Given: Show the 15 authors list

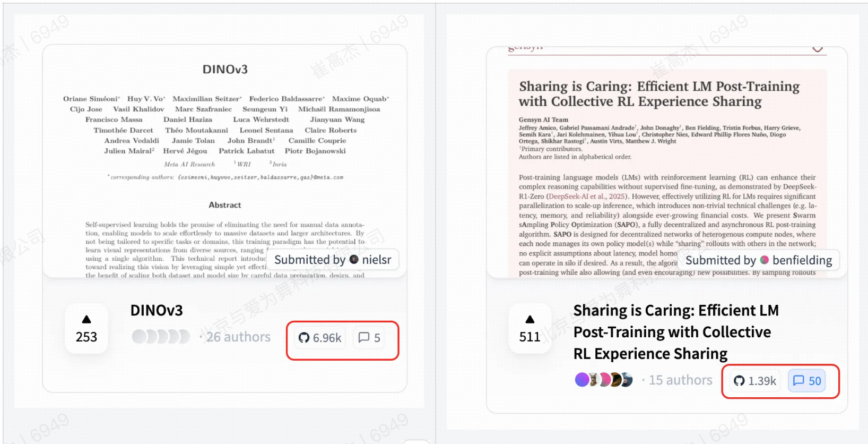Looking at the screenshot, I should coord(681,380).
